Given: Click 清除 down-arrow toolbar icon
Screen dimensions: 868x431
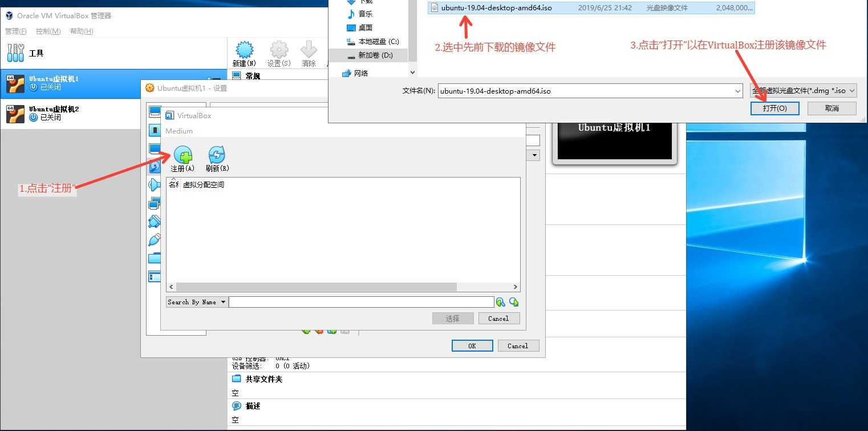Looking at the screenshot, I should click(x=309, y=54).
